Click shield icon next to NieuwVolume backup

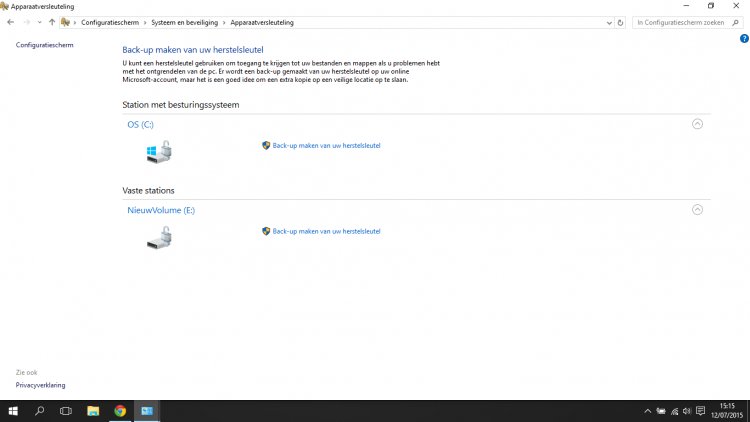point(266,231)
